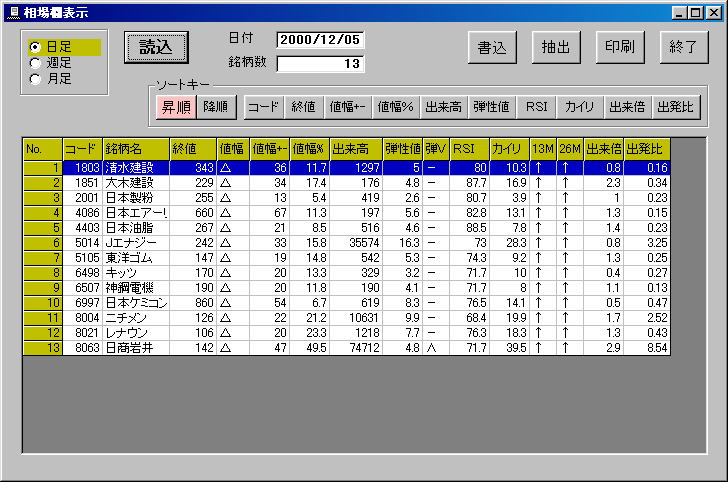Click the 大木建設 name cell
728x482 pixels.
136,183
